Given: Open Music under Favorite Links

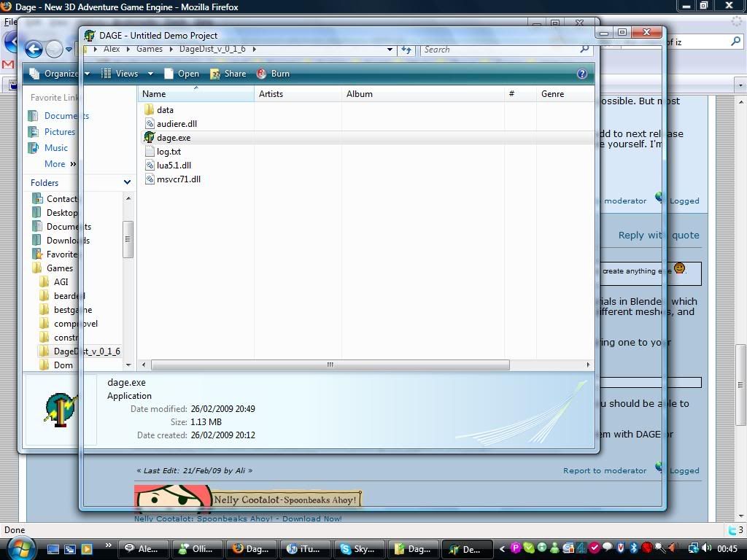Looking at the screenshot, I should coord(55,148).
